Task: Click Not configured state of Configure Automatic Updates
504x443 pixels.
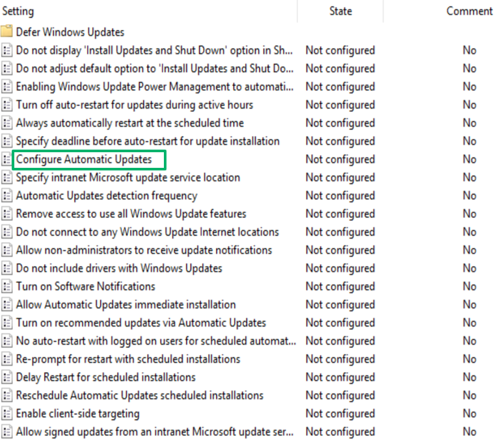Action: [x=340, y=159]
